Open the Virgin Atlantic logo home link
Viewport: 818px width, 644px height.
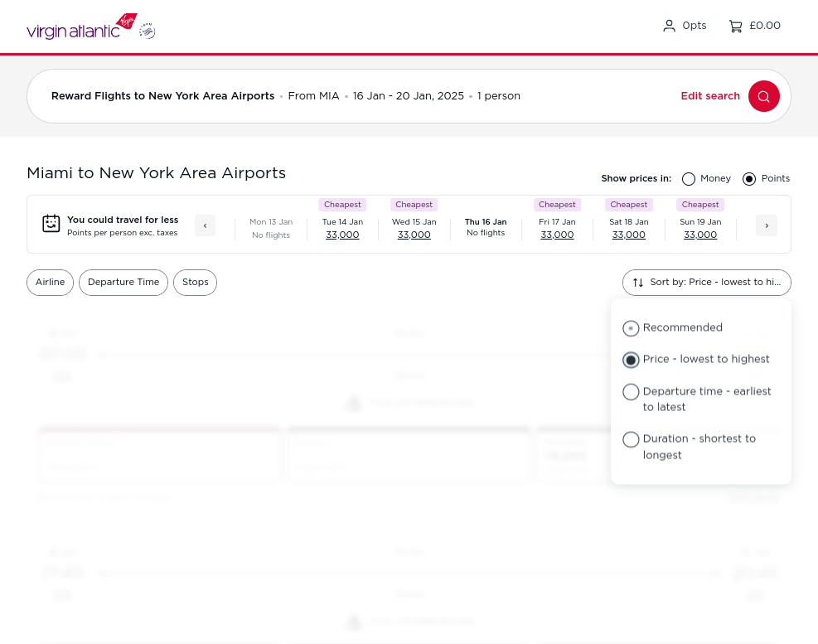82,27
